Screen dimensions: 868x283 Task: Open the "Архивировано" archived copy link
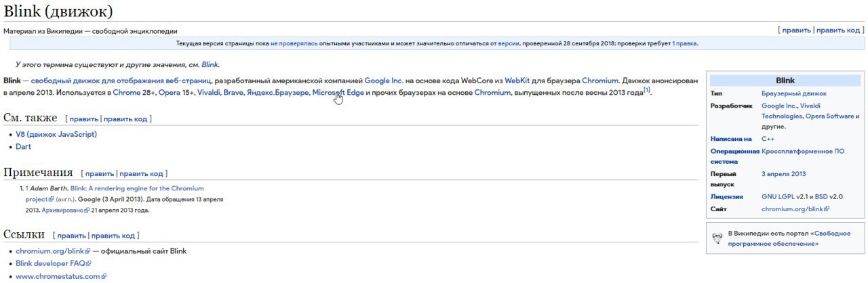coord(66,210)
